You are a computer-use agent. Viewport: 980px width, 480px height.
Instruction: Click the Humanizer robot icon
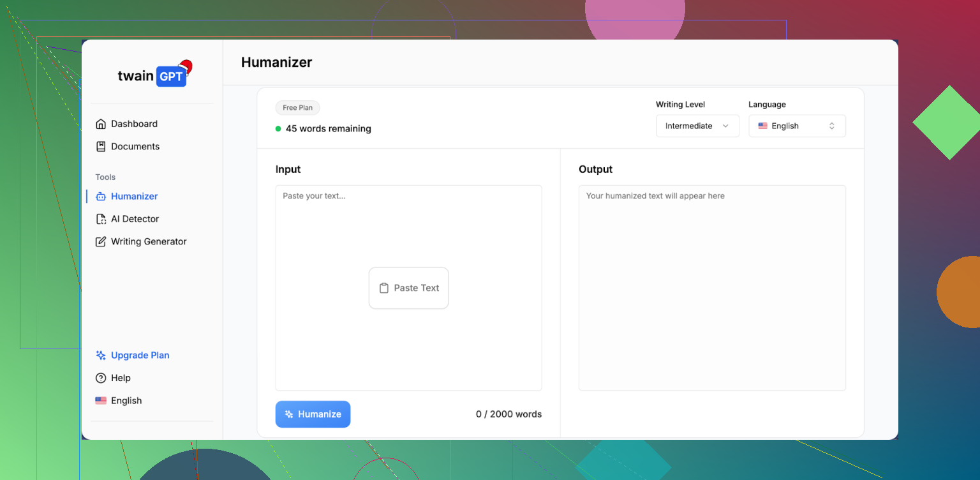coord(101,197)
